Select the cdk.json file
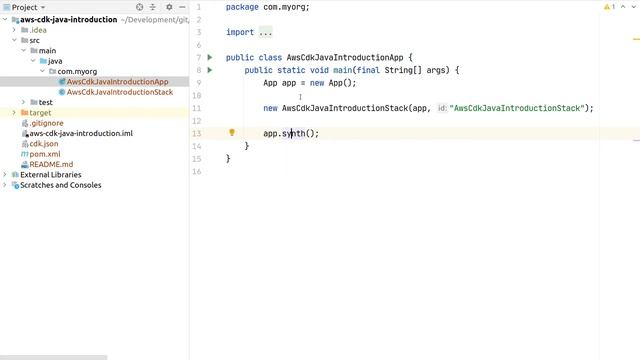The image size is (640, 360). point(44,144)
